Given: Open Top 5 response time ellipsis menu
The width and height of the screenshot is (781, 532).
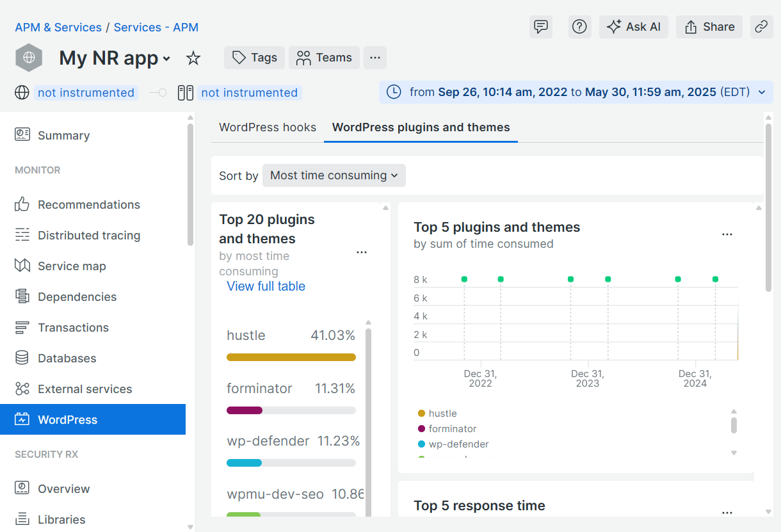Looking at the screenshot, I should click(x=727, y=513).
